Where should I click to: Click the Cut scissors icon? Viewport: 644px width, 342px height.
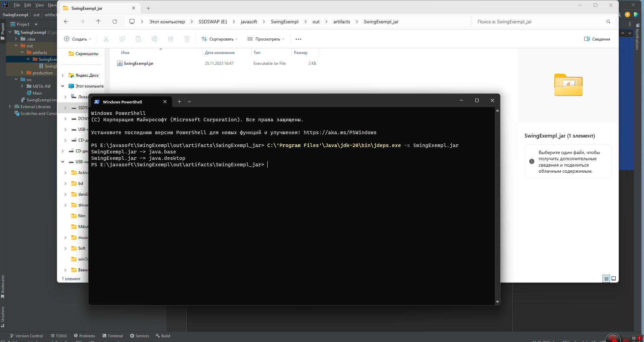point(106,39)
